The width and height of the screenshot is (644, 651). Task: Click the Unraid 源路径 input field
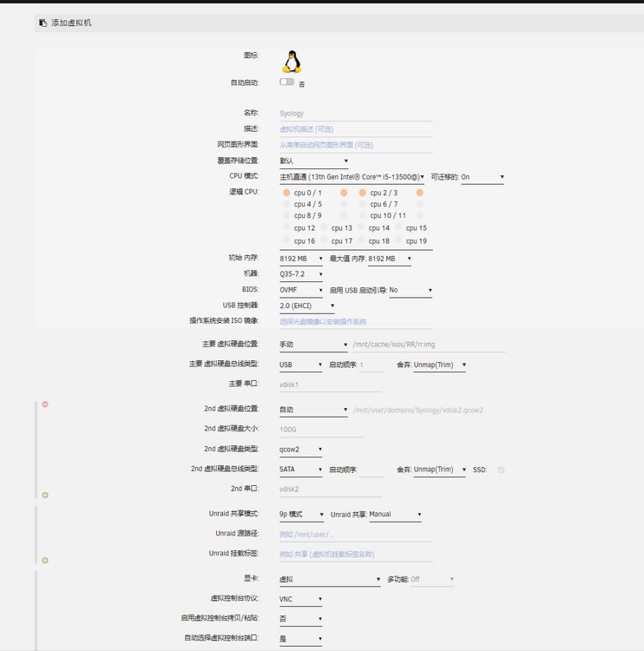[356, 535]
